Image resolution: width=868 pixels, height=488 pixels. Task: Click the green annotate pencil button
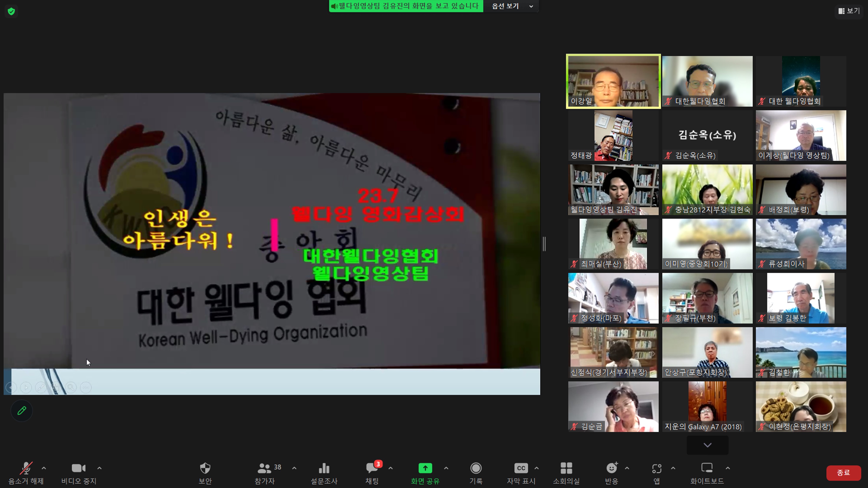coord(21,411)
